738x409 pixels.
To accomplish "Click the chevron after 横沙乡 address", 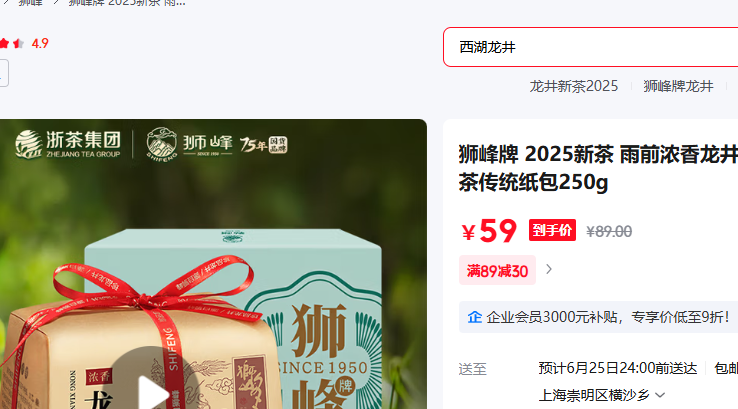I will tap(660, 395).
